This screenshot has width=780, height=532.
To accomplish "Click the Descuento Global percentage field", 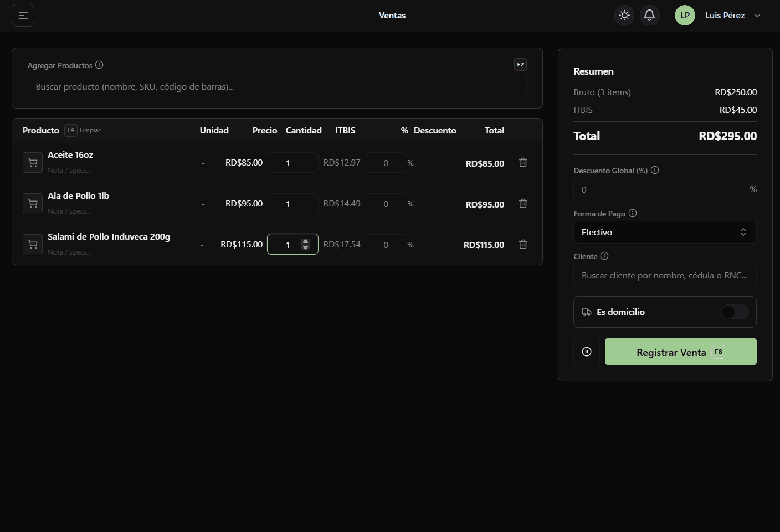I will [x=660, y=189].
